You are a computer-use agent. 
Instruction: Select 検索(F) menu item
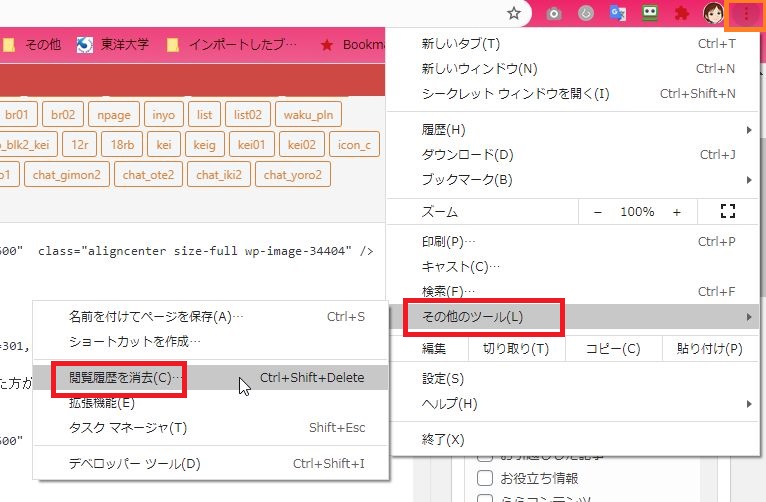click(x=574, y=292)
